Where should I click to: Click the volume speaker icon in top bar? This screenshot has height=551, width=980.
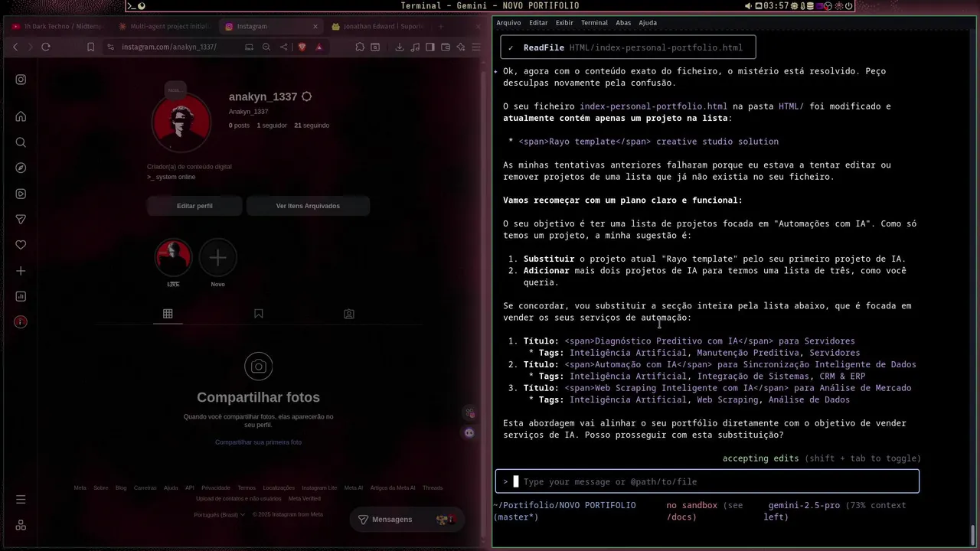748,6
